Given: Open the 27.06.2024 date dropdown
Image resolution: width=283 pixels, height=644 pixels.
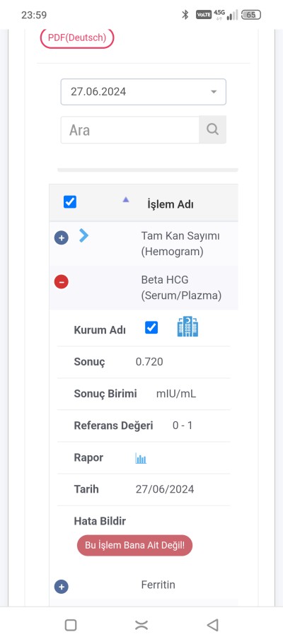Looking at the screenshot, I should click(143, 92).
